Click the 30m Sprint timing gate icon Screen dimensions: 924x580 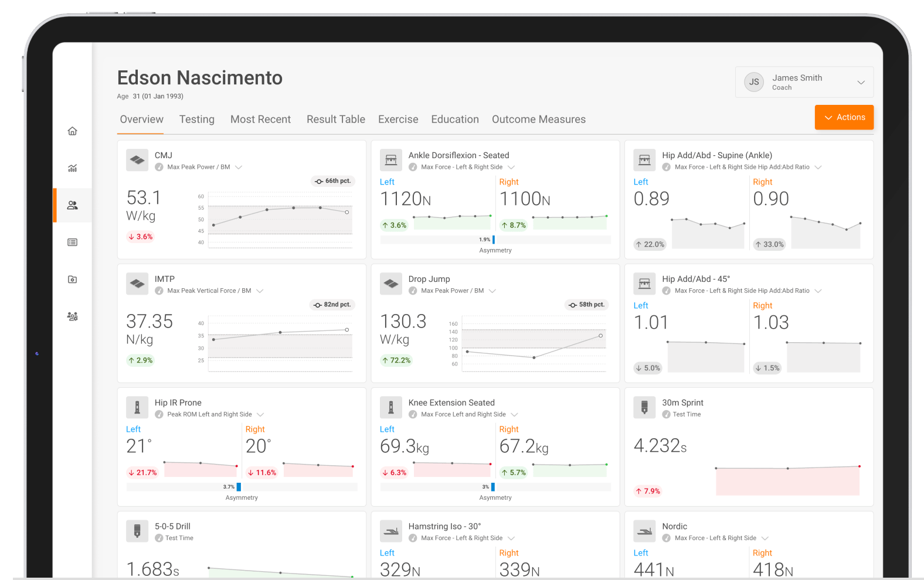tap(644, 407)
